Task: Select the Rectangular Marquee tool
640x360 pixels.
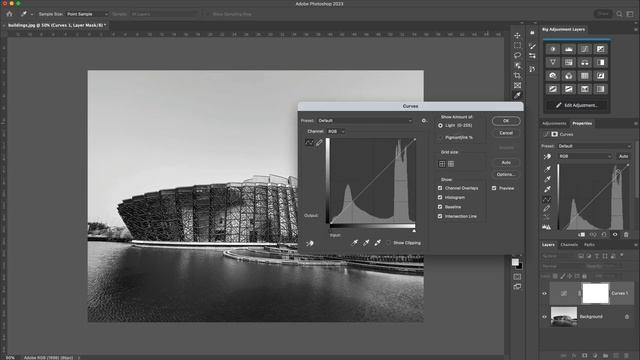Action: click(x=517, y=45)
